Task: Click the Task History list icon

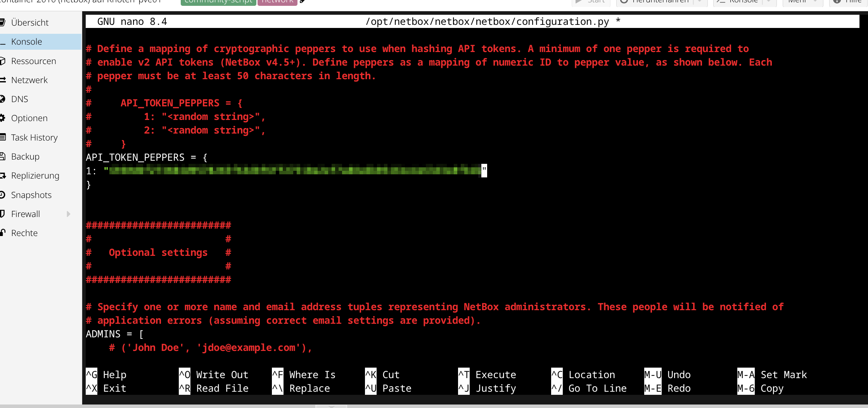Action: 3,137
